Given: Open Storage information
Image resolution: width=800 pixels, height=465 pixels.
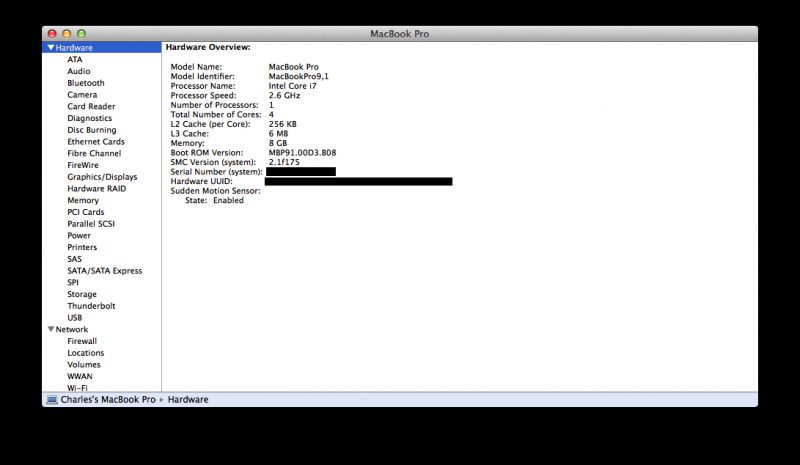Looking at the screenshot, I should (82, 294).
